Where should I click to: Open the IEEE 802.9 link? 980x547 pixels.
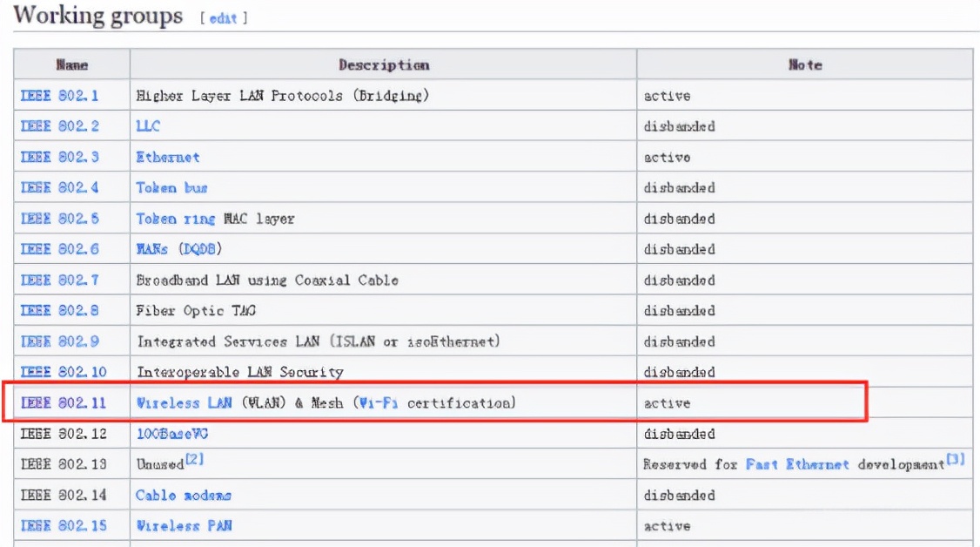(59, 342)
